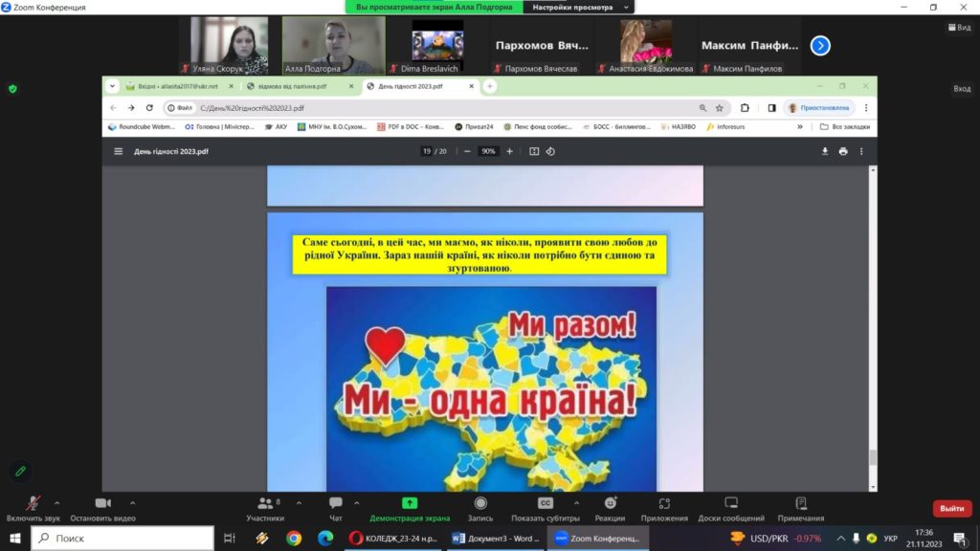The width and height of the screenshot is (980, 551).
Task: Click Windows Поиск search box
Action: pyautogui.click(x=122, y=538)
